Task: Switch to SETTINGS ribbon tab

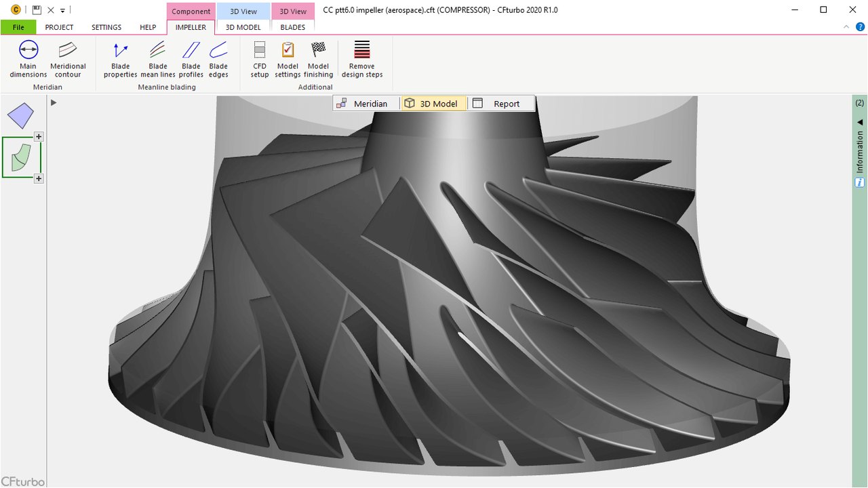Action: click(106, 27)
